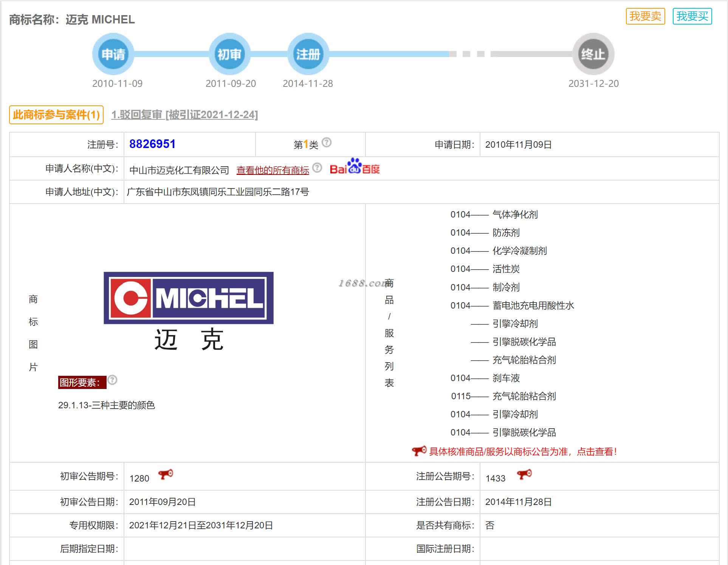Click registration number 8826951
This screenshot has height=565, width=728.
(152, 144)
